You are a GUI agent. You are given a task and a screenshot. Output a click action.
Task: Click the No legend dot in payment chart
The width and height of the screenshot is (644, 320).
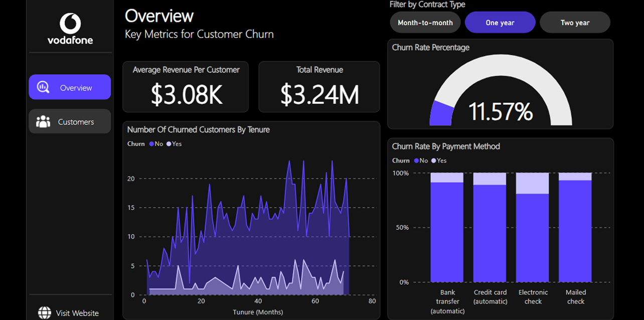click(x=416, y=161)
